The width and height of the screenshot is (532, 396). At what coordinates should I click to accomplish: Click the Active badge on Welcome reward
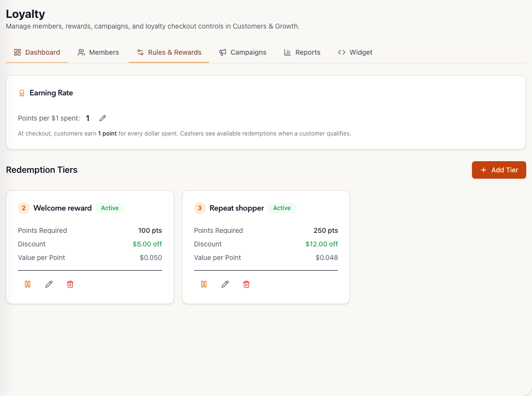109,208
